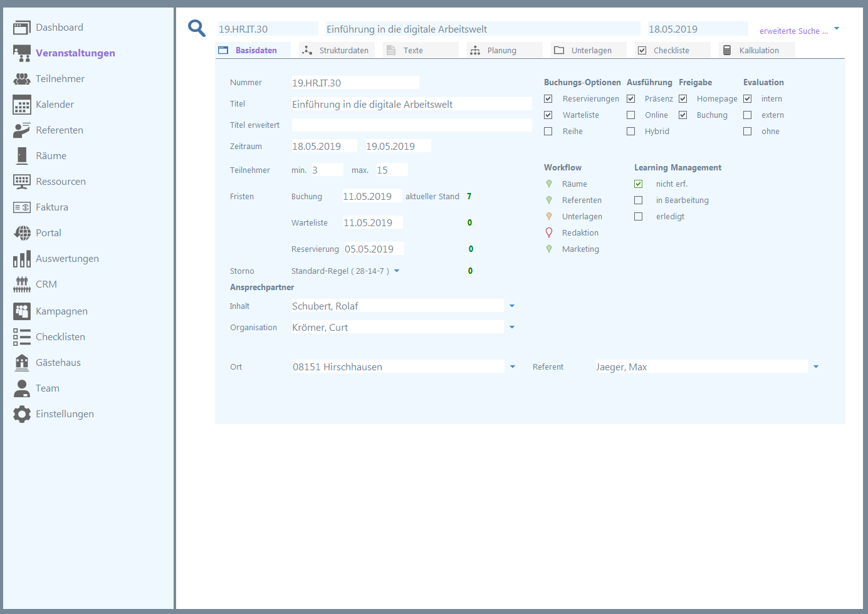Screen dimensions: 868x614
Task: Open the Dashboard icon in sidebar
Action: (22, 28)
